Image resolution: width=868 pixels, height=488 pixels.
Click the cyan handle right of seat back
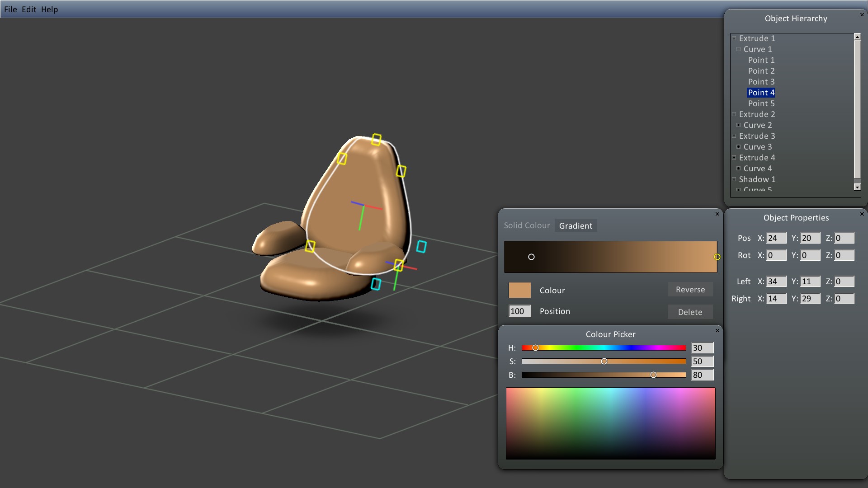(421, 246)
